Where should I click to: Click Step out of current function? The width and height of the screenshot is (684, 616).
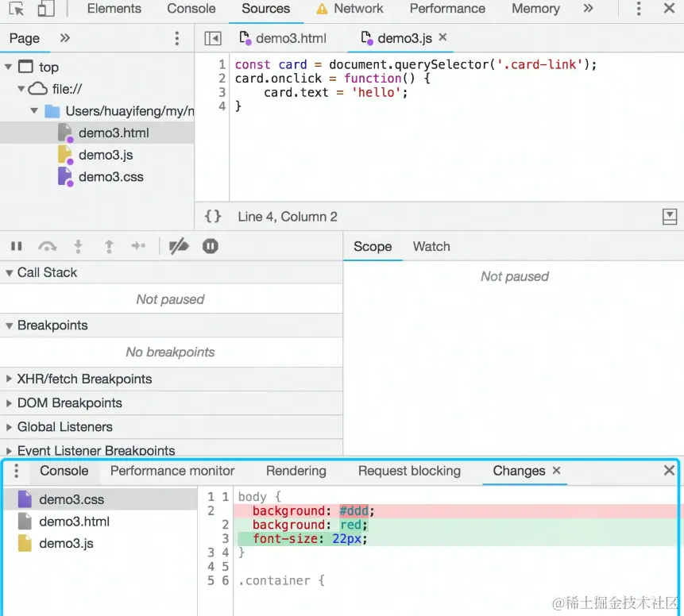pyautogui.click(x=109, y=246)
